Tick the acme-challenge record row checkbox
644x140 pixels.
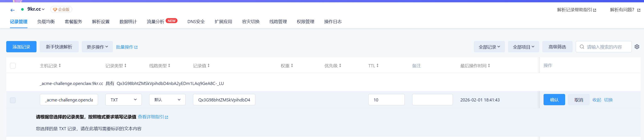[x=13, y=100]
